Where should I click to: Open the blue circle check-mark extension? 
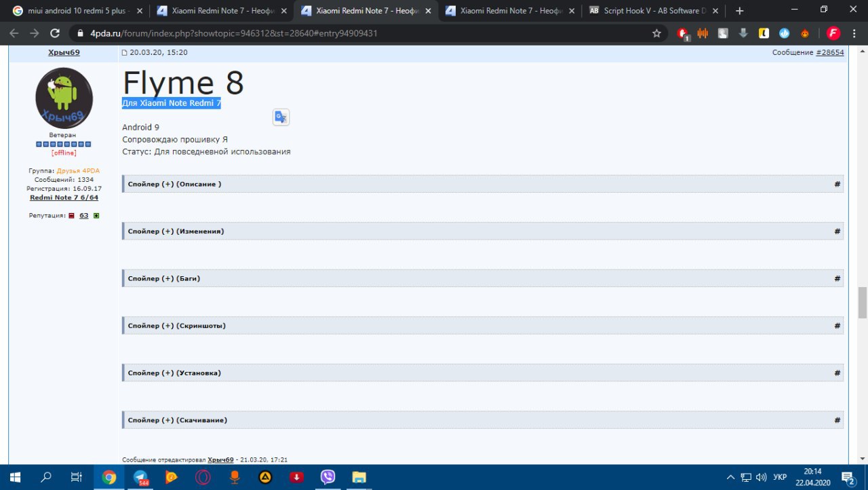(x=785, y=33)
